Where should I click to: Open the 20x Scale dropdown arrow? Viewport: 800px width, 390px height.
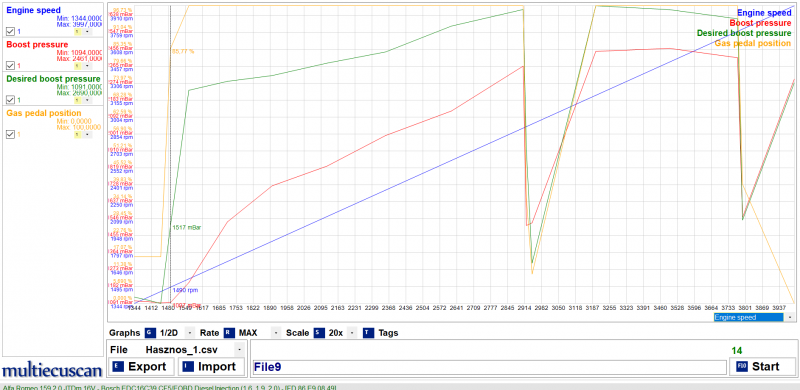(x=352, y=333)
